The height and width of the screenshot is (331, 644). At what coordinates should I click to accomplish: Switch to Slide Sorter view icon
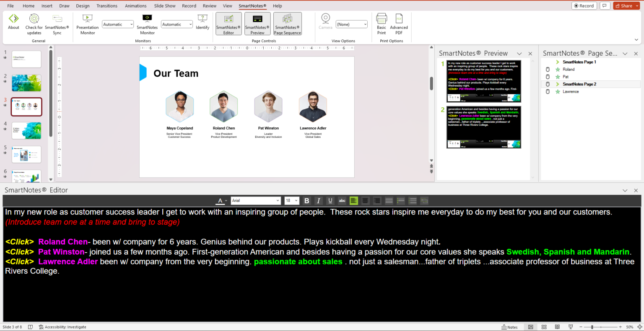click(x=544, y=327)
